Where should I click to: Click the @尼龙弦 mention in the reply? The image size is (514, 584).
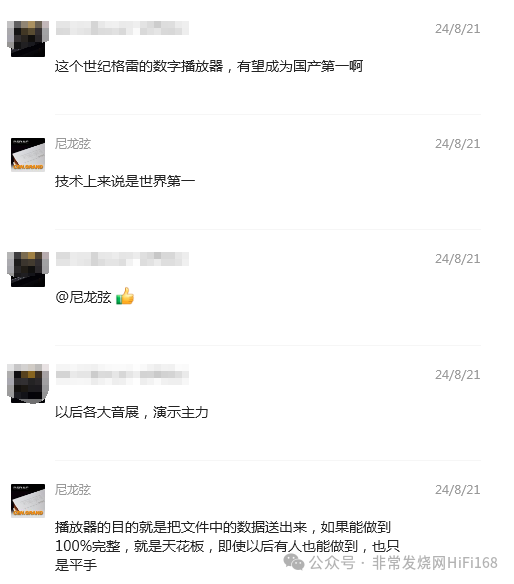(83, 297)
